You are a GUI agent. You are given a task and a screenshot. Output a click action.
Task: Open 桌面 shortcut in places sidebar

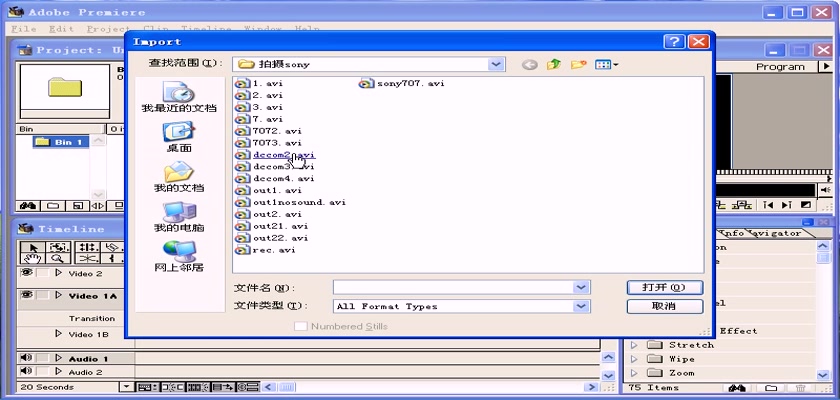coord(178,137)
